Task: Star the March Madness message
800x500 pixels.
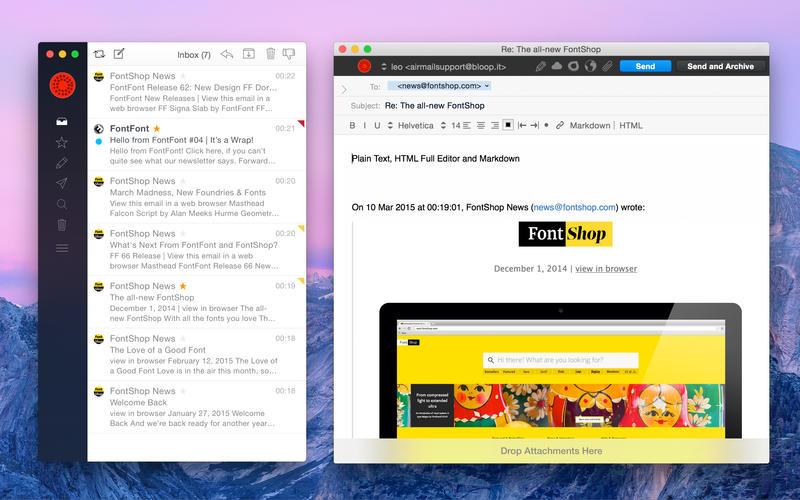Action: 183,181
